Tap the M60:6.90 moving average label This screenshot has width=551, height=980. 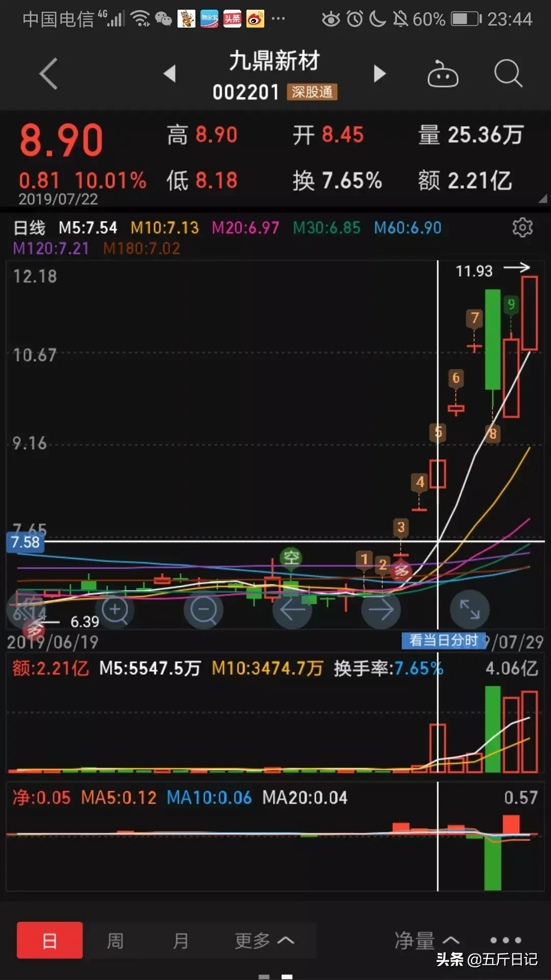click(408, 228)
